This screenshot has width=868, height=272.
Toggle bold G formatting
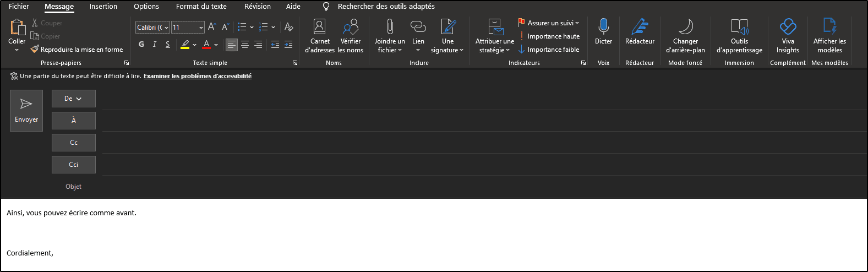tap(141, 45)
